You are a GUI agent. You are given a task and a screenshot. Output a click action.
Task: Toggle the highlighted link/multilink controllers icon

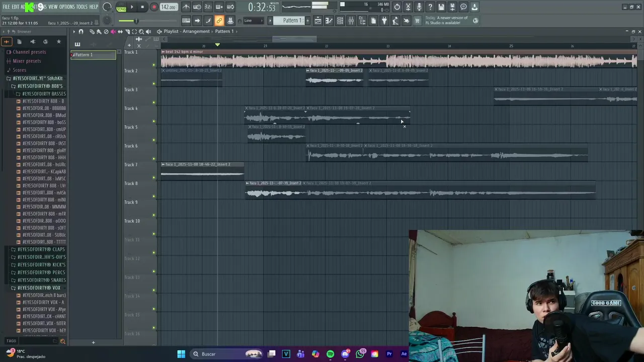pyautogui.click(x=219, y=21)
